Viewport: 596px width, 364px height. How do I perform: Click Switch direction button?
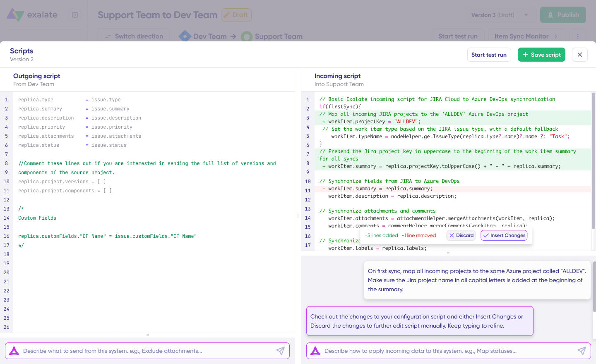click(134, 36)
